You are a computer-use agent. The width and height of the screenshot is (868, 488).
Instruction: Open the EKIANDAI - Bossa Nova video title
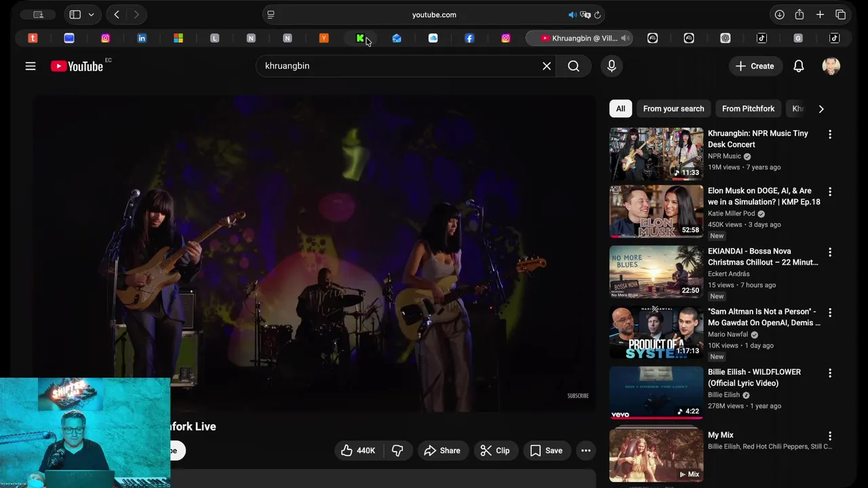pyautogui.click(x=763, y=257)
